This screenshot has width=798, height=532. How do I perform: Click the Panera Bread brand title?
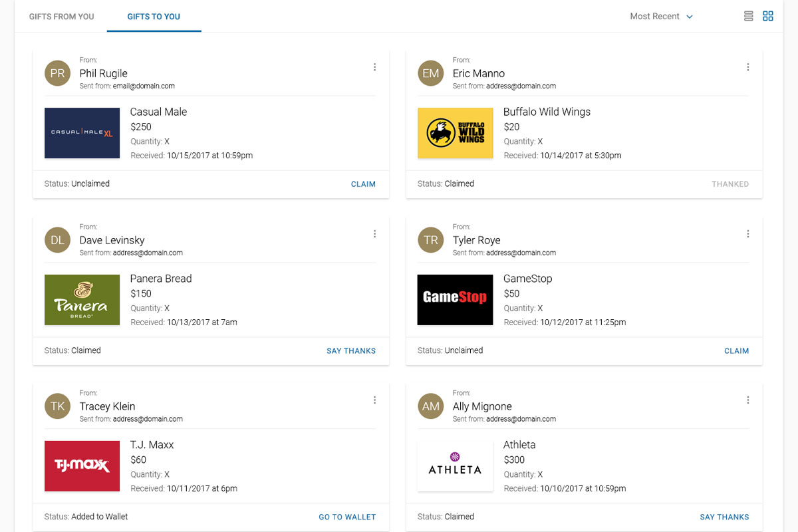pos(161,279)
